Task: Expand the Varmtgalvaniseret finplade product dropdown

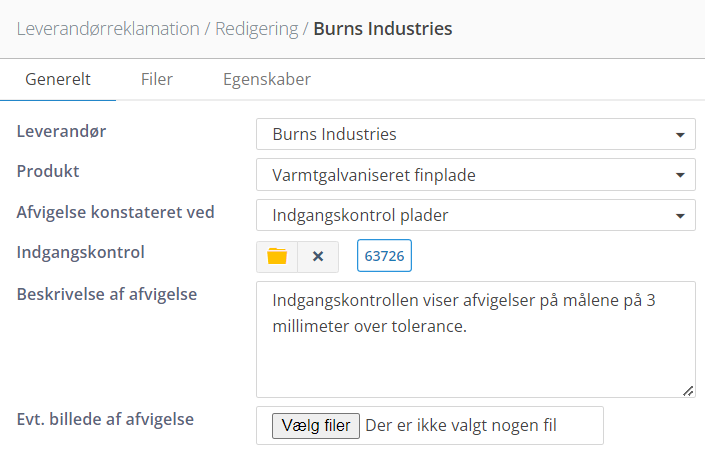Action: pos(476,174)
